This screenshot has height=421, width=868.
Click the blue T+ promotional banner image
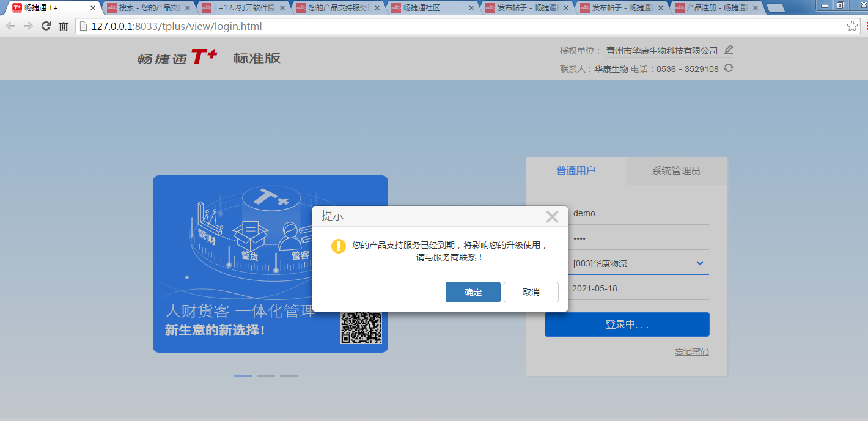tap(270, 264)
